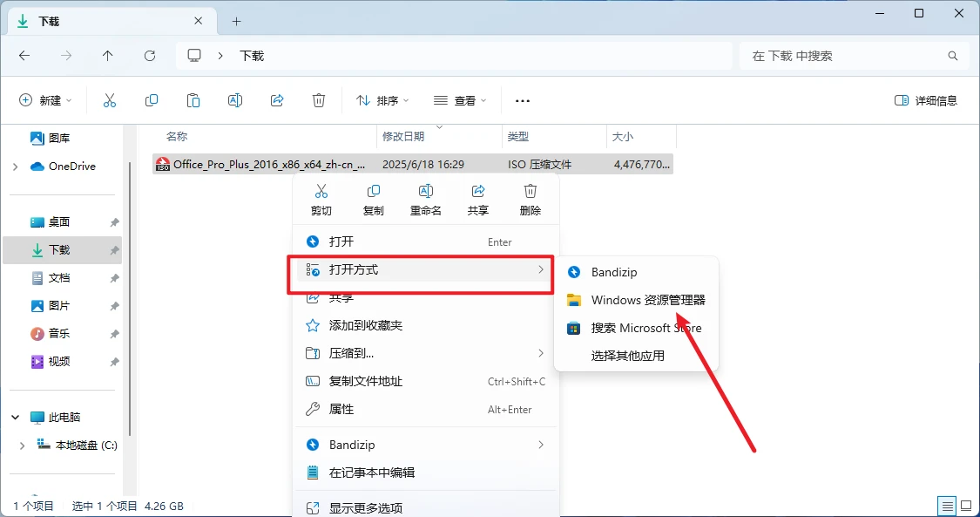Choose 搜索 Microsoft Store in the submenu
The height and width of the screenshot is (517, 980).
(x=636, y=328)
